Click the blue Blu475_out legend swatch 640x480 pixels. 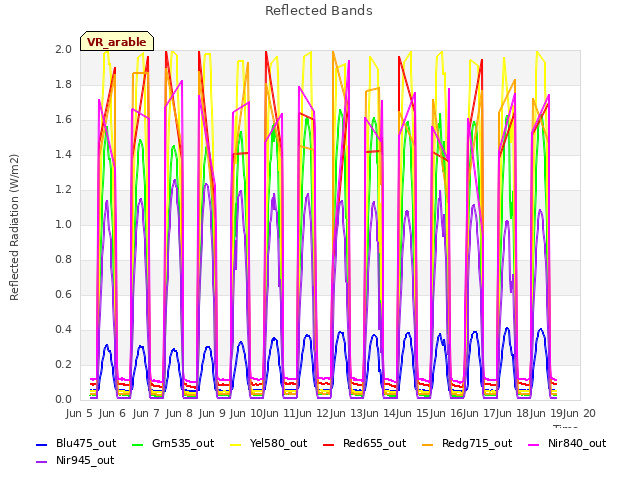(42, 444)
